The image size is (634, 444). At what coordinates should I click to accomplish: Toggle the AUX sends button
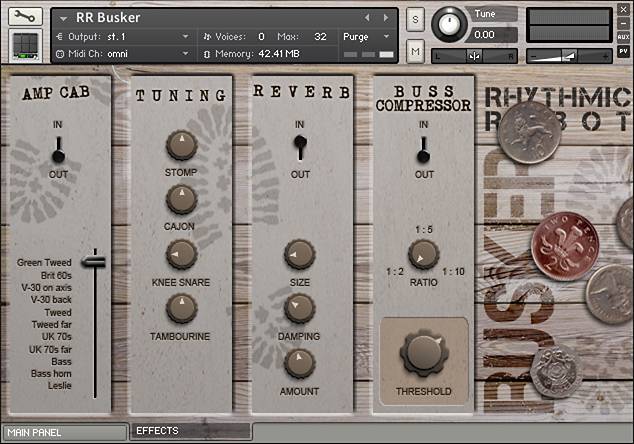pos(623,37)
